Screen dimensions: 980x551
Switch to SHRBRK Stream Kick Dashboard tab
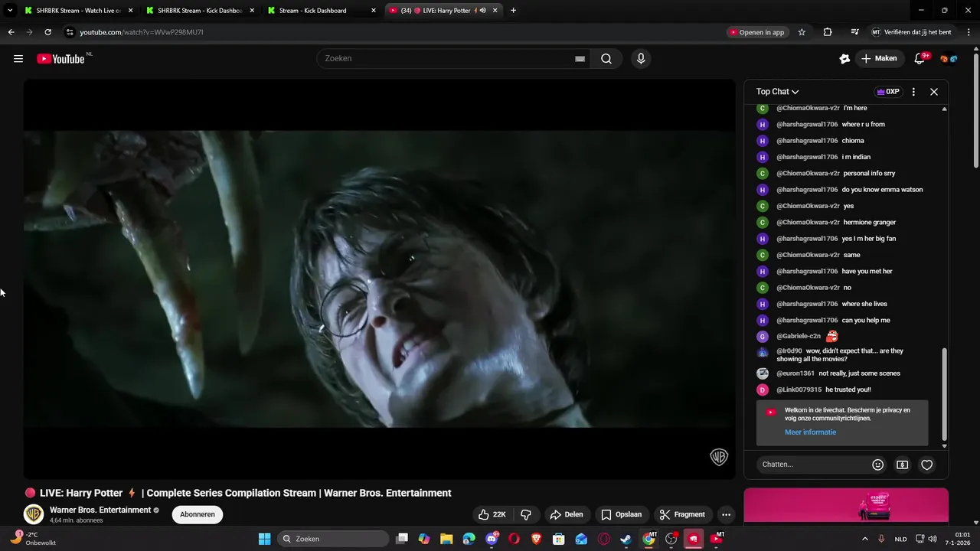pyautogui.click(x=201, y=11)
